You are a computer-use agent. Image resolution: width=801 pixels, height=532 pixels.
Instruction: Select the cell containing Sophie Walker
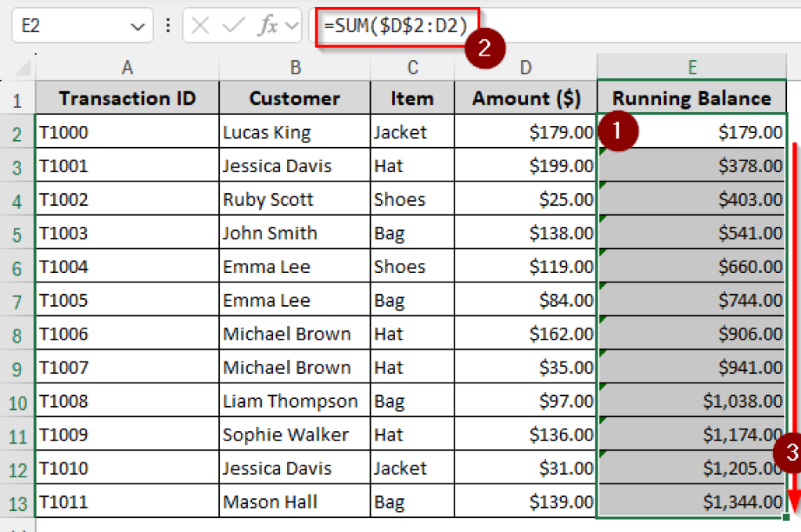click(x=295, y=434)
